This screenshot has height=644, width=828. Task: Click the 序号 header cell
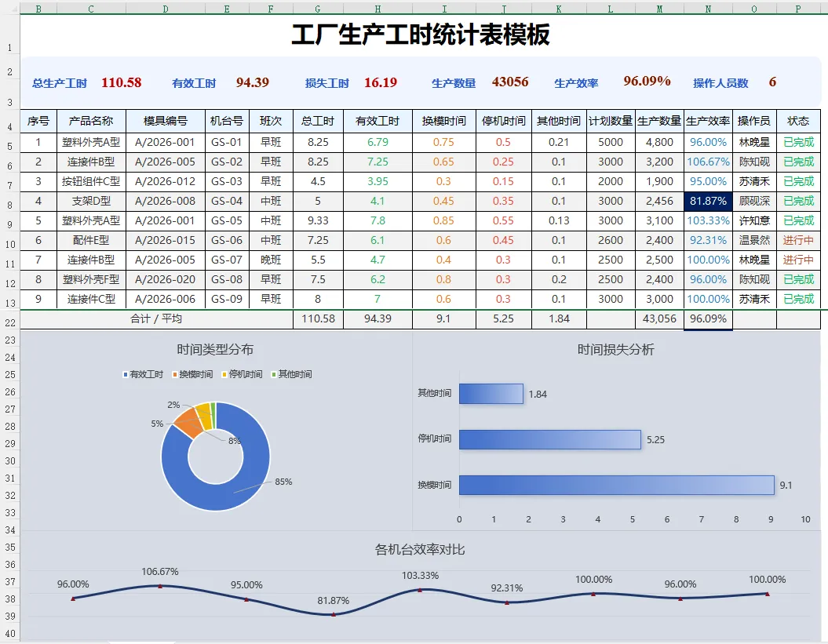point(38,121)
